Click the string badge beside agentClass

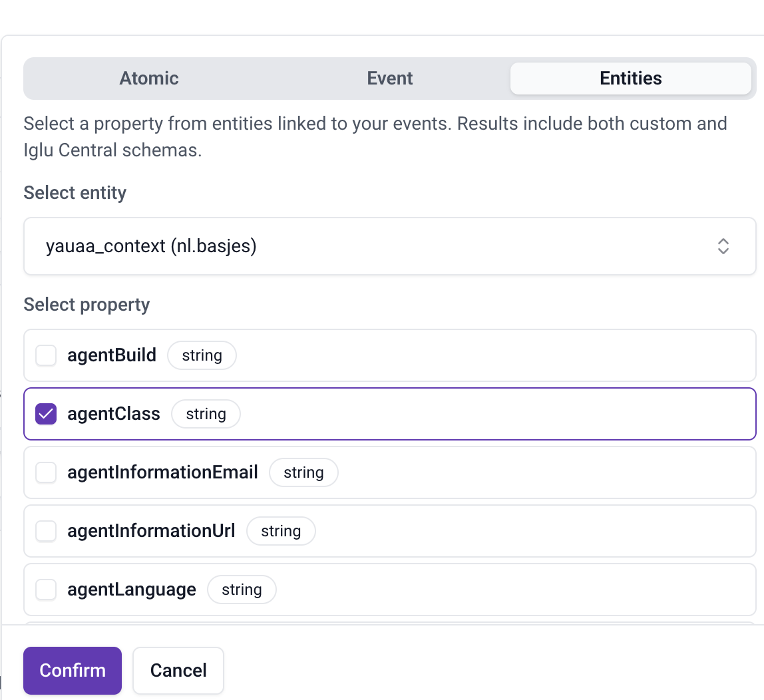pyautogui.click(x=206, y=414)
